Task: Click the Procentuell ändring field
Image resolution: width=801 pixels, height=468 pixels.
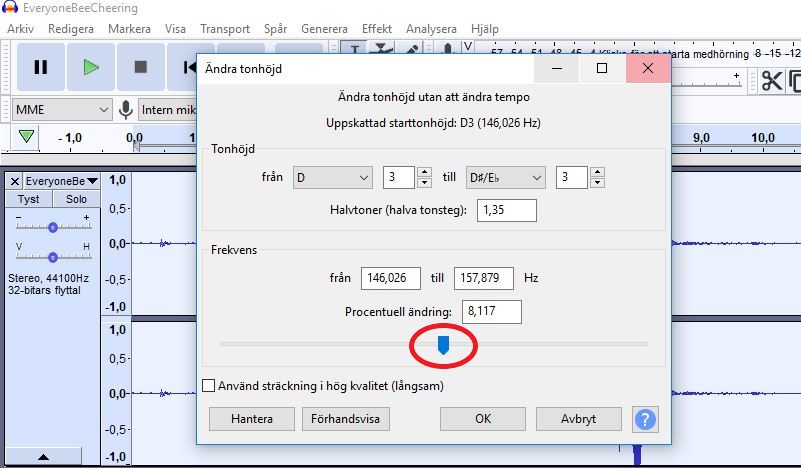Action: (x=491, y=312)
